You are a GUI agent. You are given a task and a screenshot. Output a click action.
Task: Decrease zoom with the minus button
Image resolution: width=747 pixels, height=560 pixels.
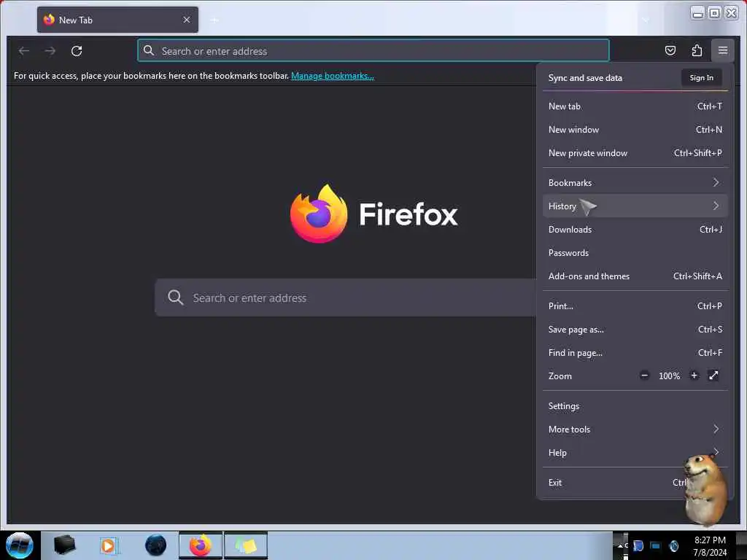[645, 376]
